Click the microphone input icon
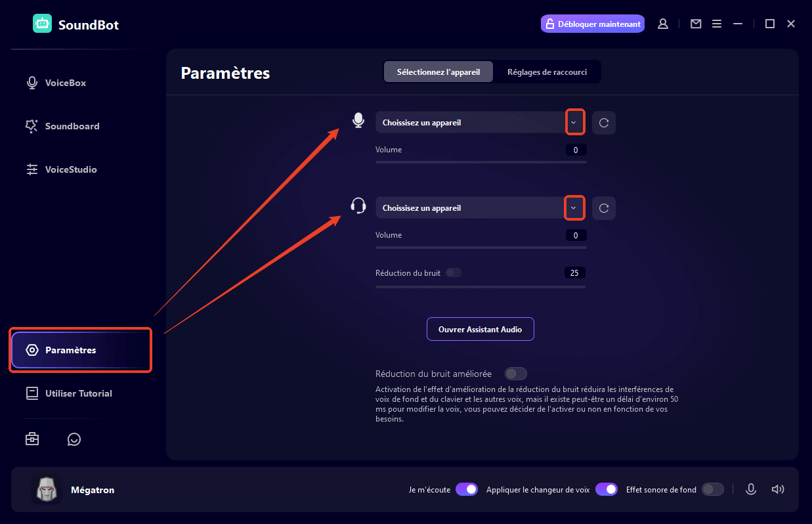This screenshot has height=524, width=812. pyautogui.click(x=358, y=120)
